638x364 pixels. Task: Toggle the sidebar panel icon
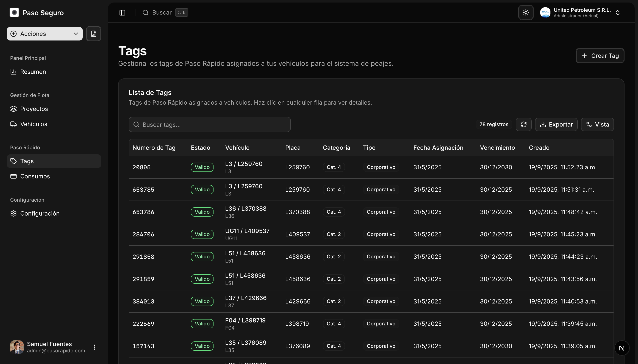tap(122, 12)
